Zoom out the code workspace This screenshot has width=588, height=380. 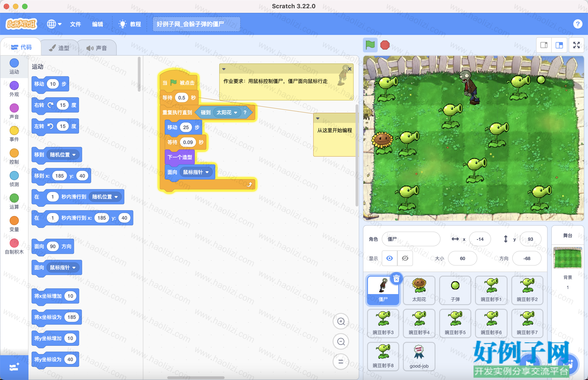(341, 341)
